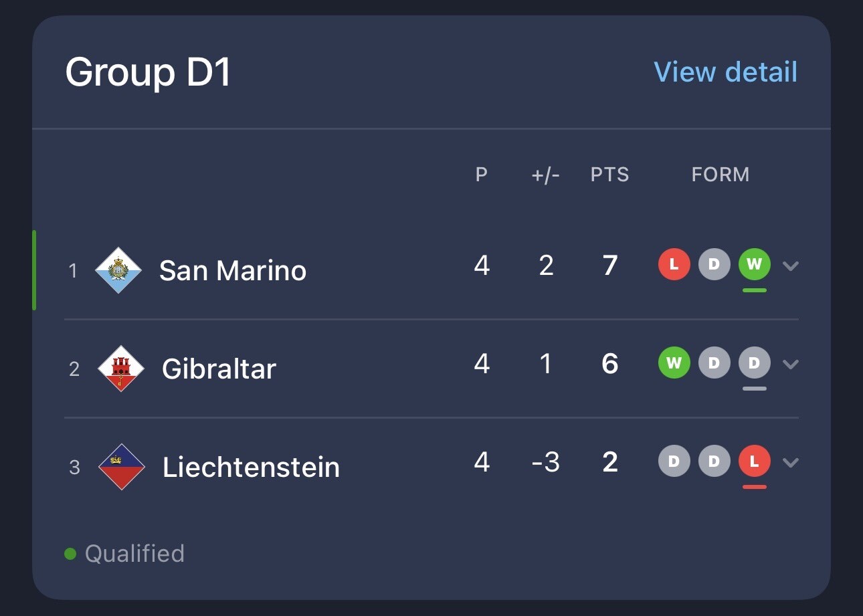Image resolution: width=863 pixels, height=616 pixels.
Task: Expand the Liechtenstein row chevron
Action: (791, 463)
